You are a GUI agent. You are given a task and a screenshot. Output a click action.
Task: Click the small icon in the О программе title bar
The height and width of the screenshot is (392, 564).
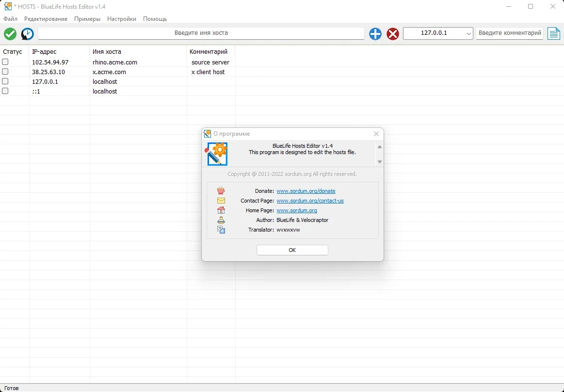(207, 134)
